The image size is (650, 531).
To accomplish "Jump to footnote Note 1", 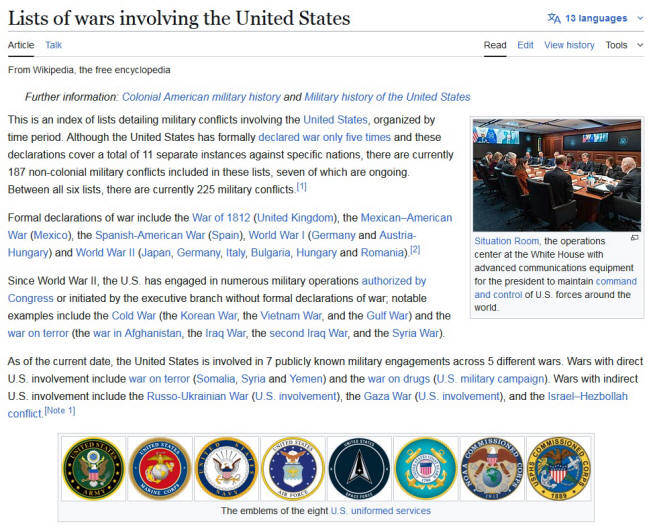I will 59,411.
